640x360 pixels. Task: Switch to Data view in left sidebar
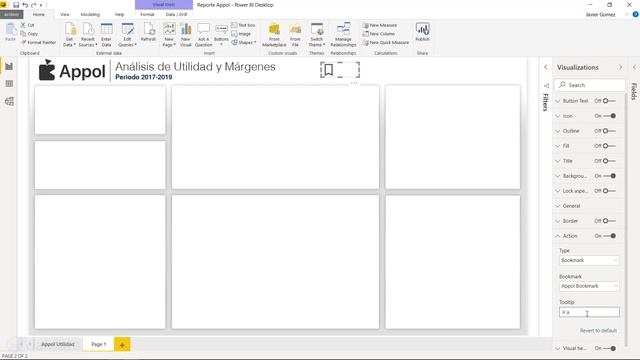[x=9, y=84]
